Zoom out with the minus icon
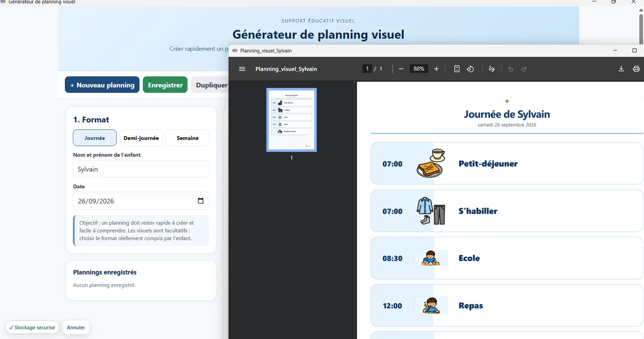The height and width of the screenshot is (339, 644). [401, 69]
